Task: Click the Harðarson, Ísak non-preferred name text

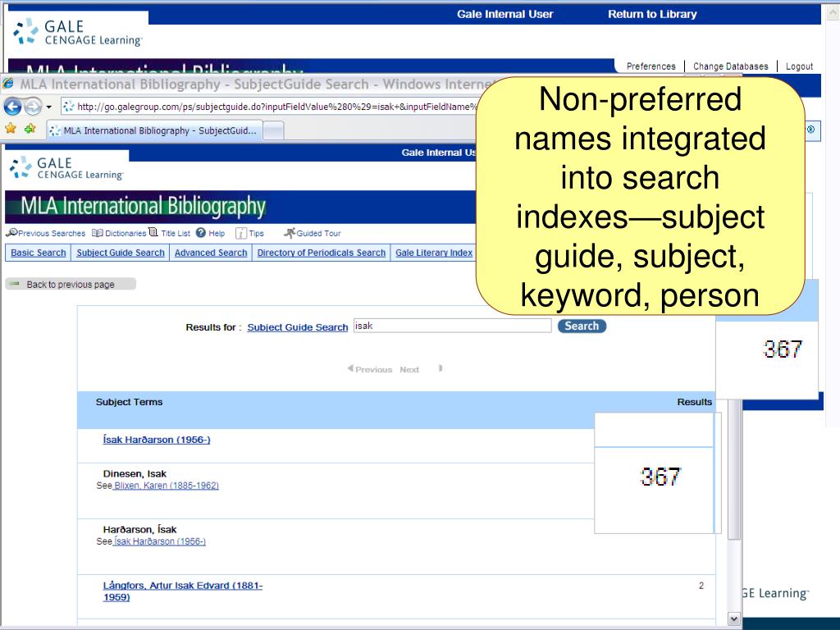Action: [x=139, y=529]
